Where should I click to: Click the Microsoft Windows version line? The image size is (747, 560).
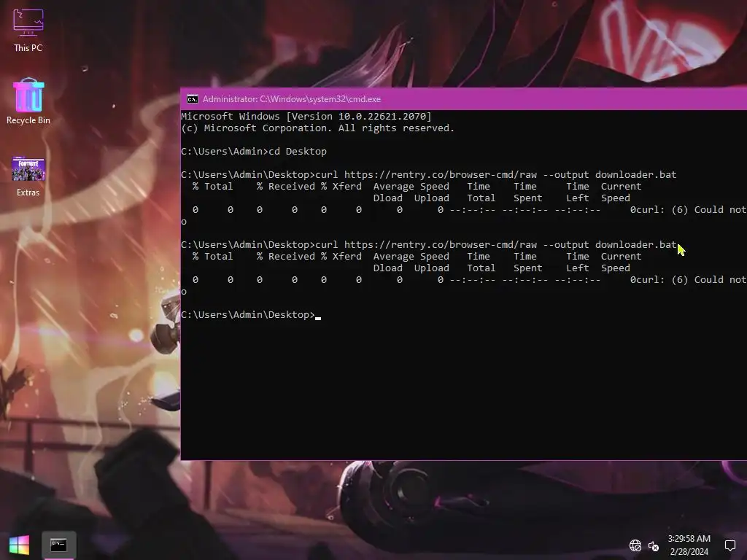[x=306, y=116]
